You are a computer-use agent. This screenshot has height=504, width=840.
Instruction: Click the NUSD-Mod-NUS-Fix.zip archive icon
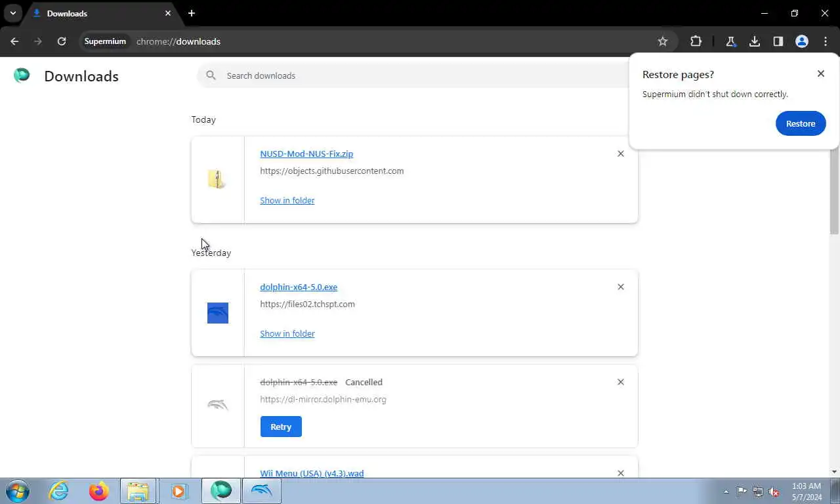pyautogui.click(x=217, y=179)
